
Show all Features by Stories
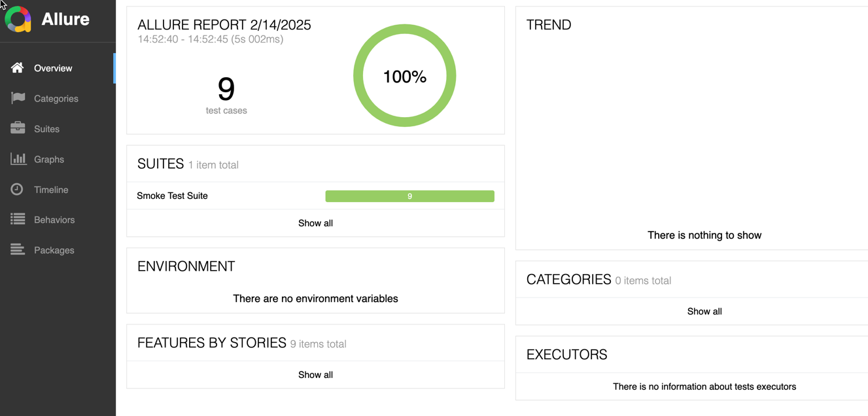[315, 375]
